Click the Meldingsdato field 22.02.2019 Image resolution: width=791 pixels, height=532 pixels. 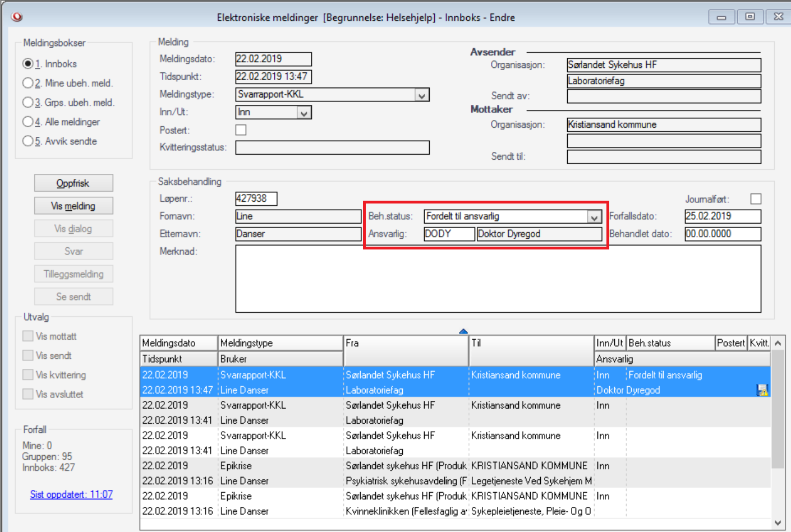tap(274, 59)
